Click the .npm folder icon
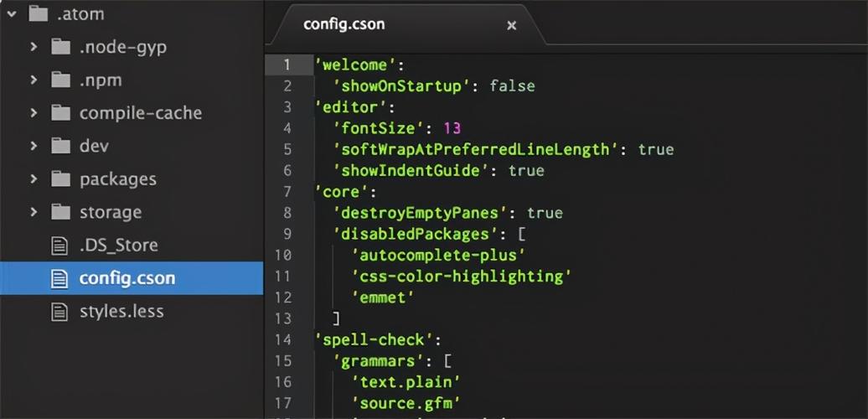The height and width of the screenshot is (419, 868). tap(60, 80)
